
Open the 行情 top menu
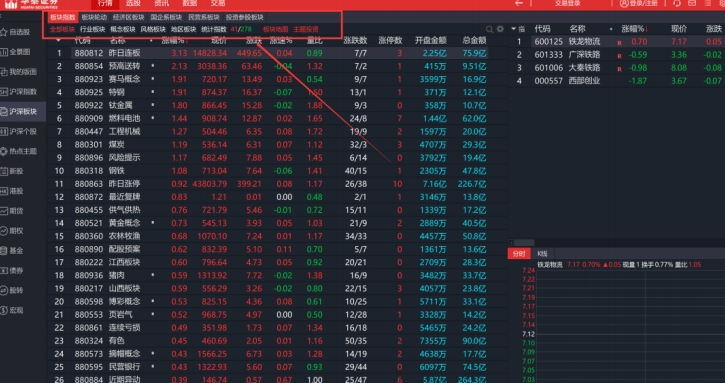(105, 3)
